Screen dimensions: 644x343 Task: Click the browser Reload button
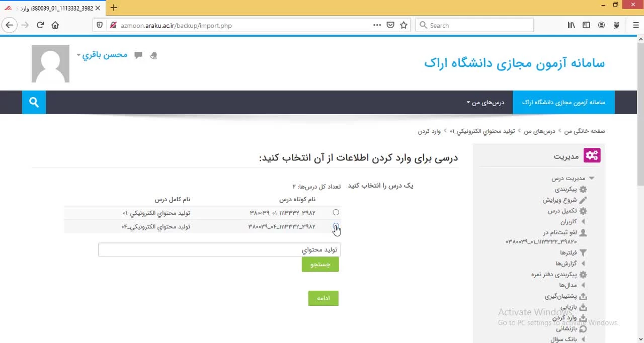[40, 25]
